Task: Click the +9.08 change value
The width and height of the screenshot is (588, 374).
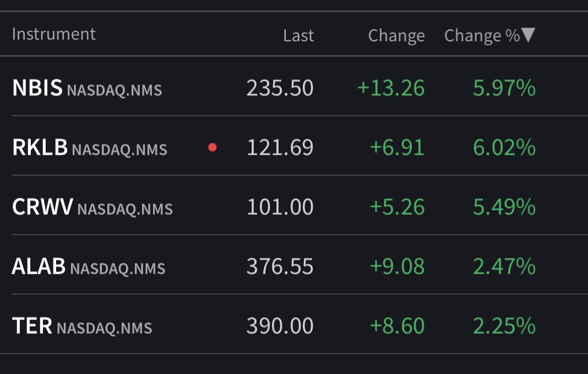Action: pyautogui.click(x=397, y=267)
